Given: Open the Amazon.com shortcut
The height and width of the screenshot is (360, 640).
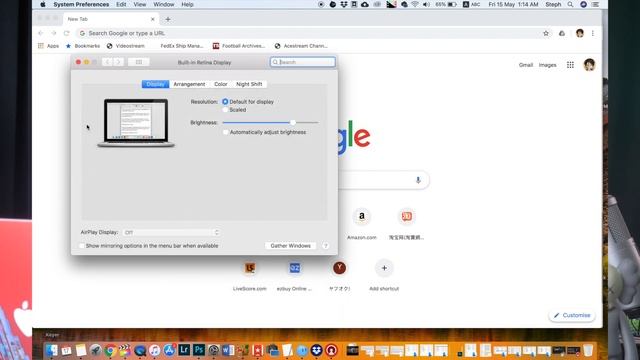Looking at the screenshot, I should pos(362,224).
